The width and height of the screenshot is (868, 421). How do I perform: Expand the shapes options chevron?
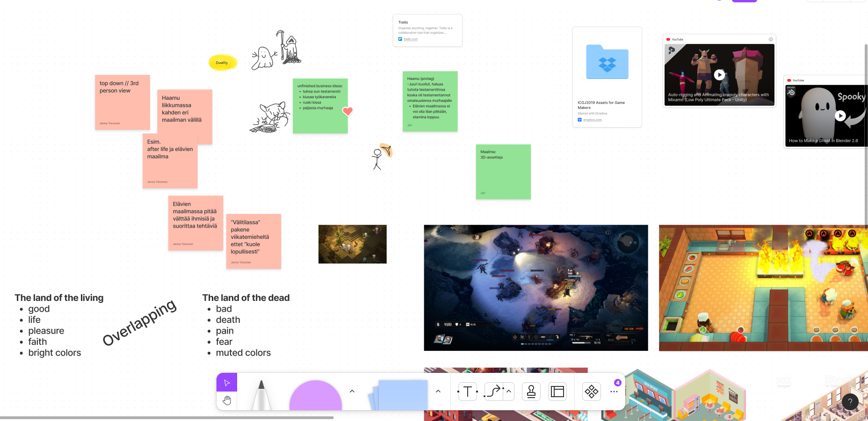[352, 392]
